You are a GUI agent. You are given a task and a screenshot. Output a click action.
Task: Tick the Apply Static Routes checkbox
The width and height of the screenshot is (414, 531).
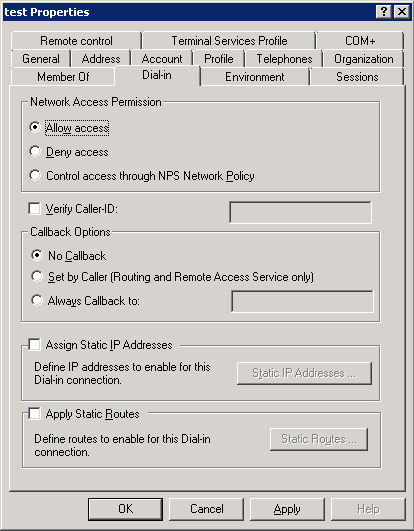click(x=34, y=413)
